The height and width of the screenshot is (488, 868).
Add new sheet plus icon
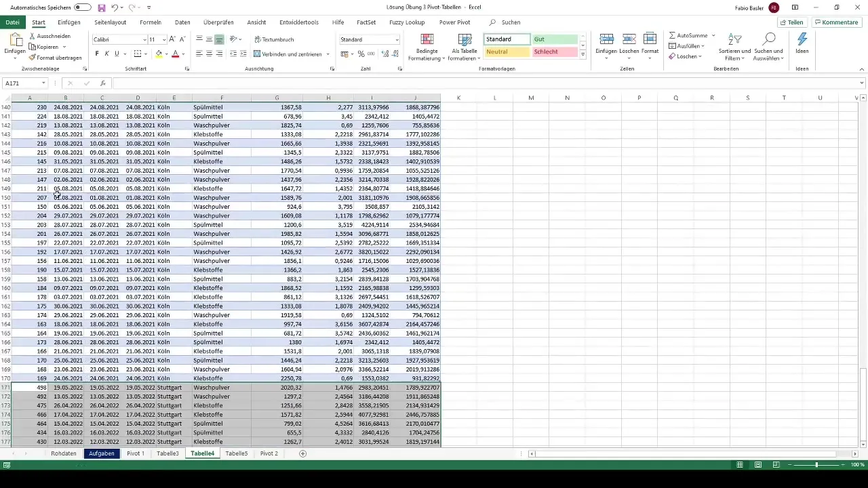click(x=302, y=453)
